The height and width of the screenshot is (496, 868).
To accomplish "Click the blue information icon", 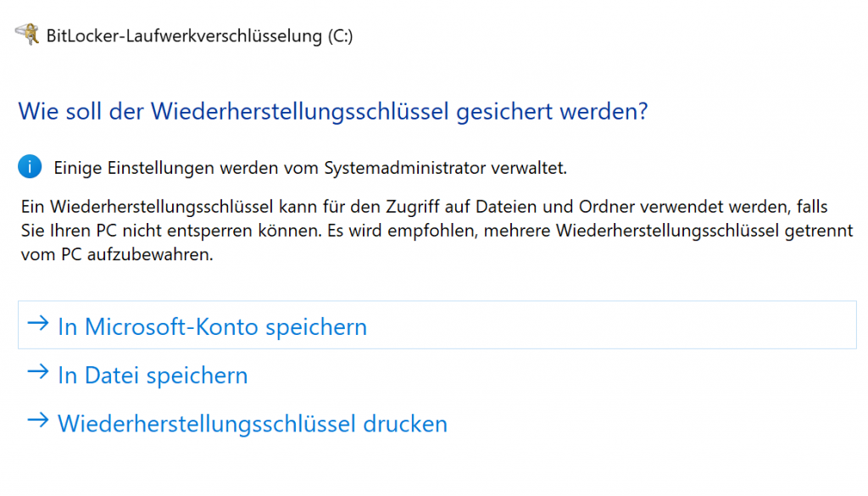I will [30, 168].
